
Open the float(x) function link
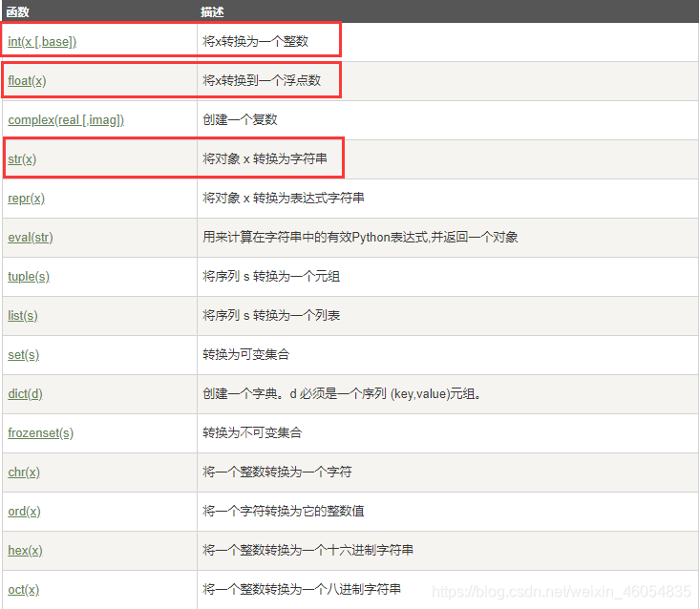pos(27,81)
